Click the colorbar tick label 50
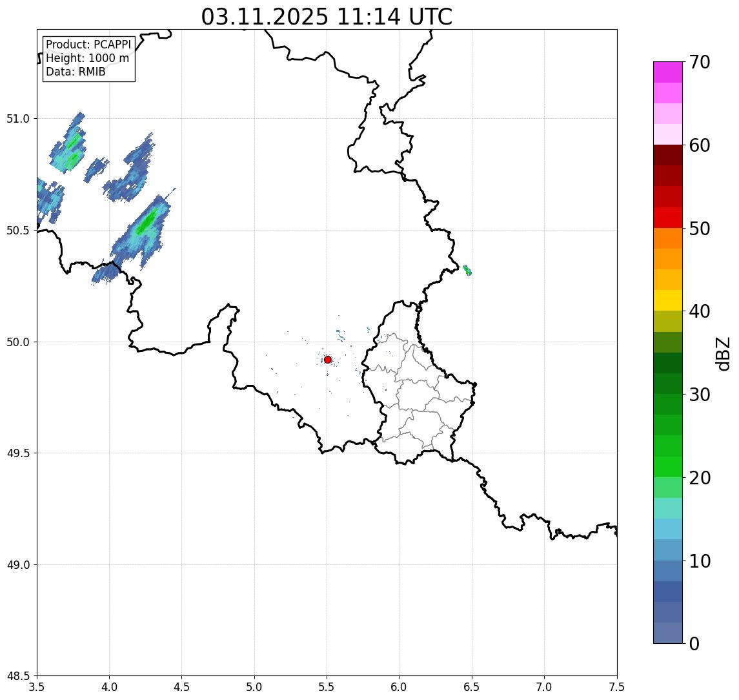Viewport: 739px width, 700px height. (700, 229)
